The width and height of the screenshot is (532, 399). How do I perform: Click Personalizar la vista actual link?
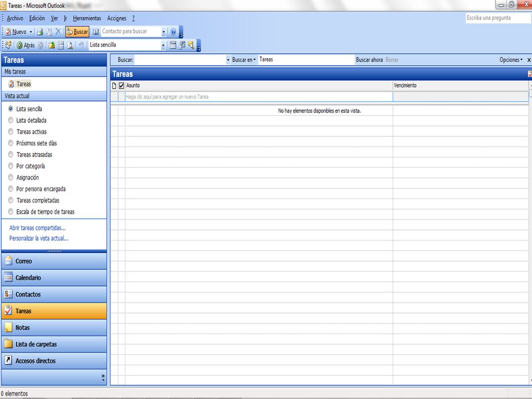[39, 238]
